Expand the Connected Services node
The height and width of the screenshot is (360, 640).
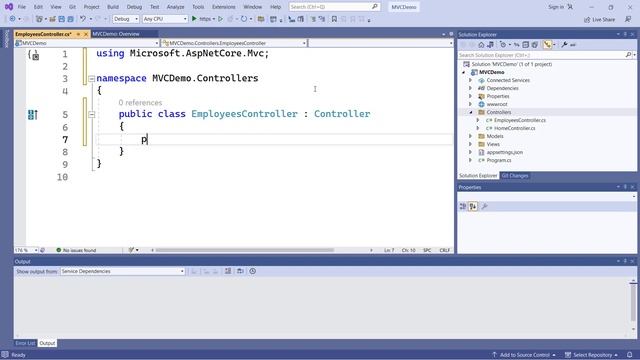click(470, 80)
